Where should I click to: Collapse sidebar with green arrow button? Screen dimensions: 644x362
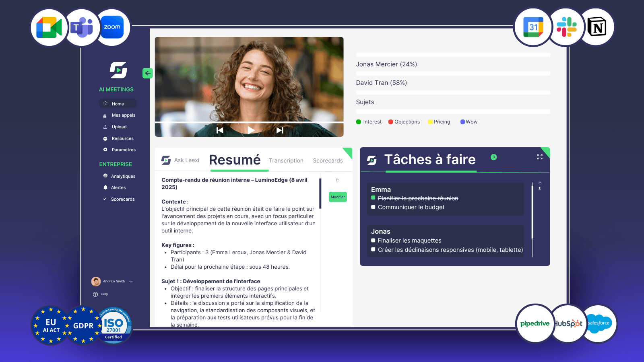tap(148, 73)
